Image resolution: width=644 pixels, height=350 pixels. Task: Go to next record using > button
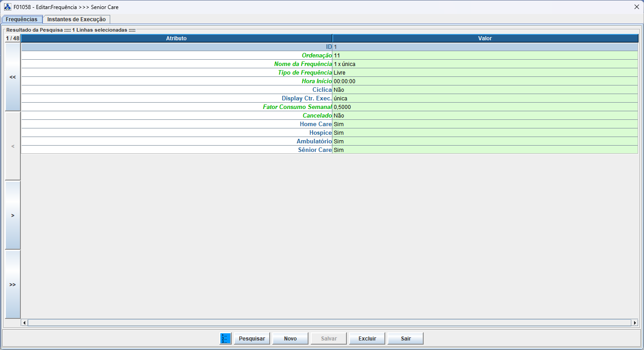pyautogui.click(x=13, y=215)
